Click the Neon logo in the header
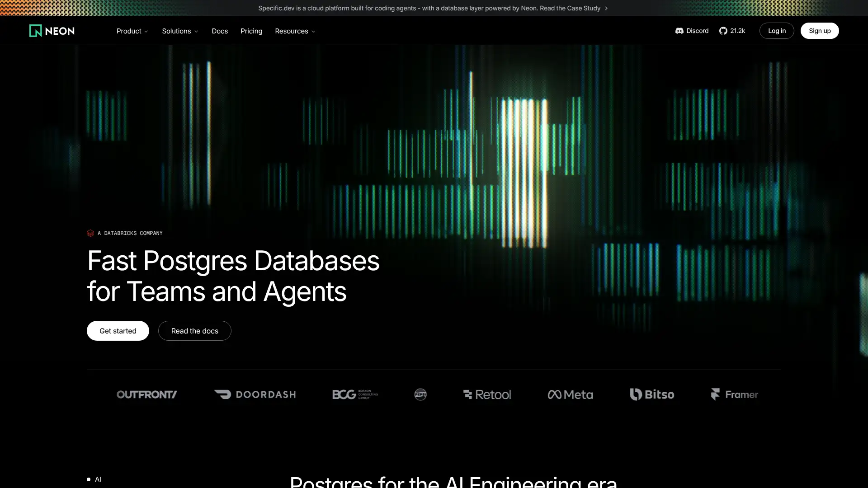This screenshot has width=868, height=488. tap(52, 31)
